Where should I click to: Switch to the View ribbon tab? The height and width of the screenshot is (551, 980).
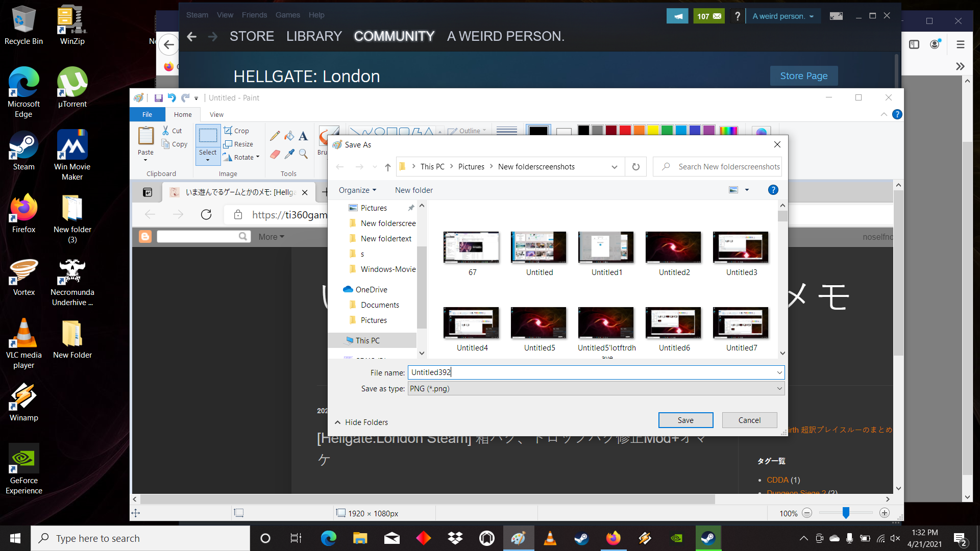pos(216,114)
